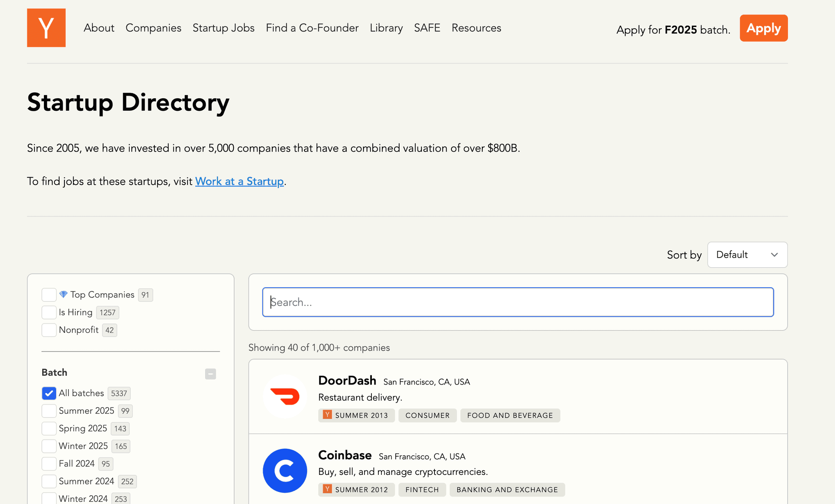835x504 pixels.
Task: Click the Y Combinator logo
Action: click(x=46, y=28)
